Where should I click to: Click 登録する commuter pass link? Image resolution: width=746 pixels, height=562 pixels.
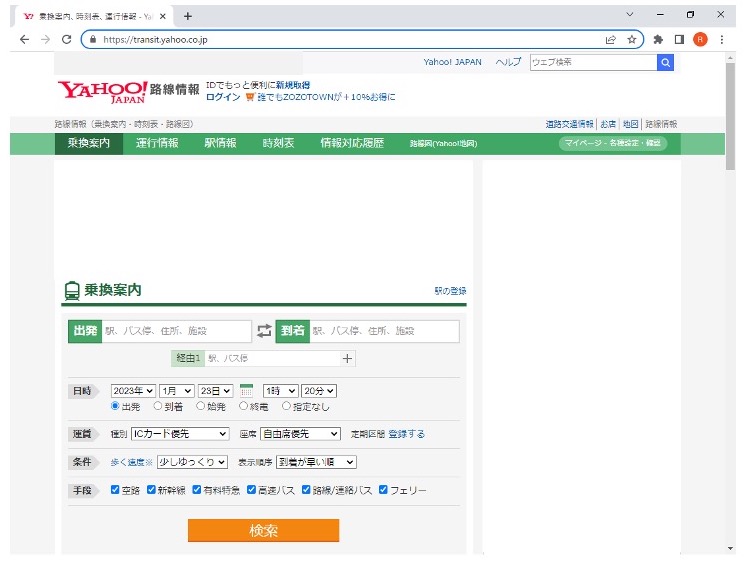click(407, 434)
